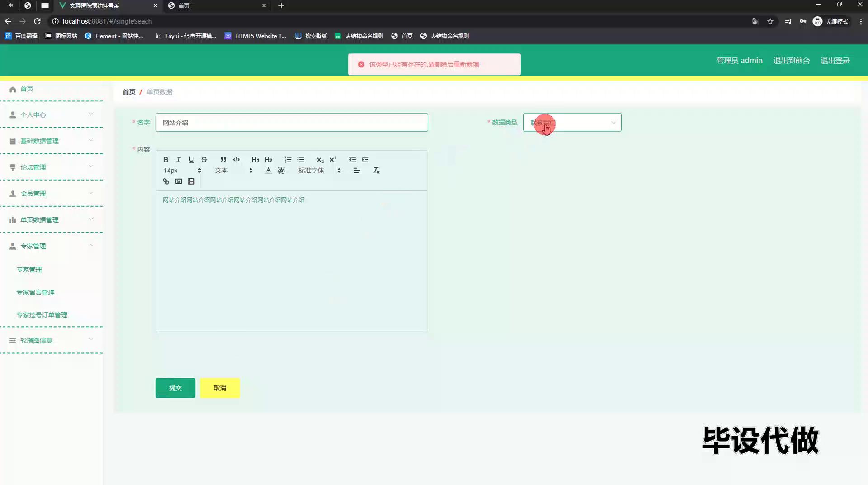Open the text color picker
The width and height of the screenshot is (868, 485).
pyautogui.click(x=269, y=171)
